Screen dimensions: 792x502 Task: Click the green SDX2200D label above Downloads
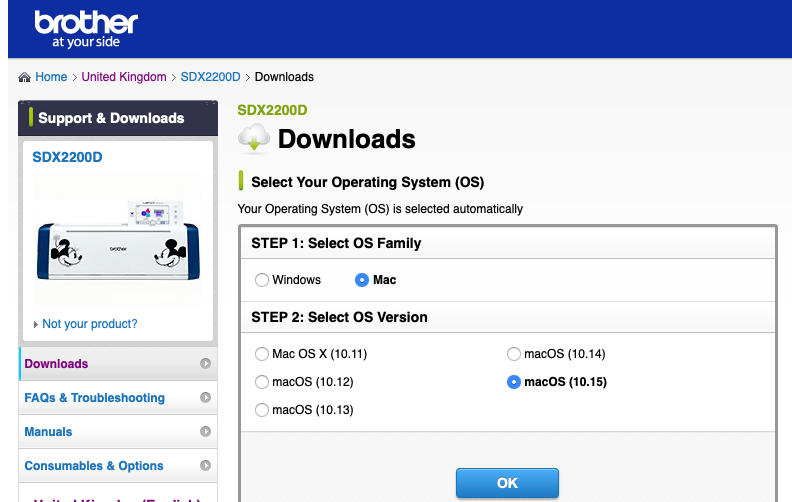click(x=272, y=110)
